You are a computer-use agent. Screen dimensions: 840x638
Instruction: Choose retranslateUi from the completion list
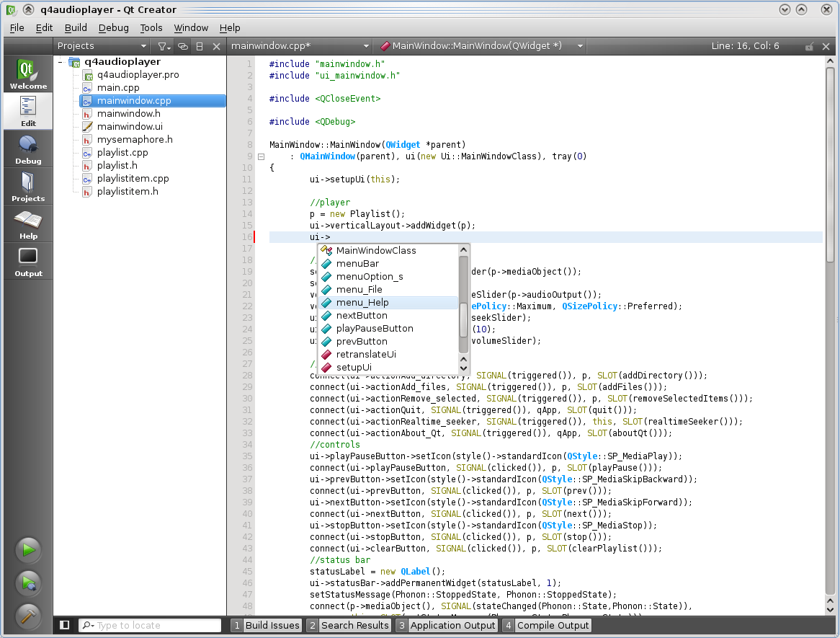(x=389, y=355)
